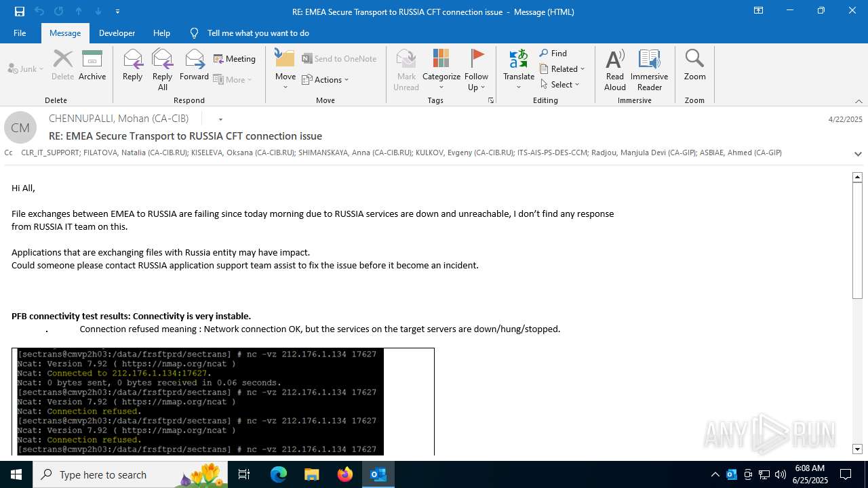Click scrollbar up arrow in message body

857,177
